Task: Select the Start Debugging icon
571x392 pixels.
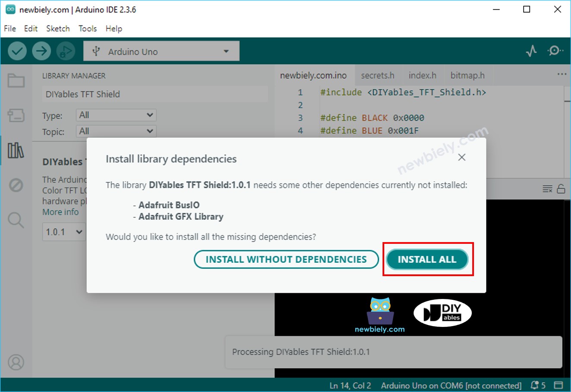Action: point(66,50)
